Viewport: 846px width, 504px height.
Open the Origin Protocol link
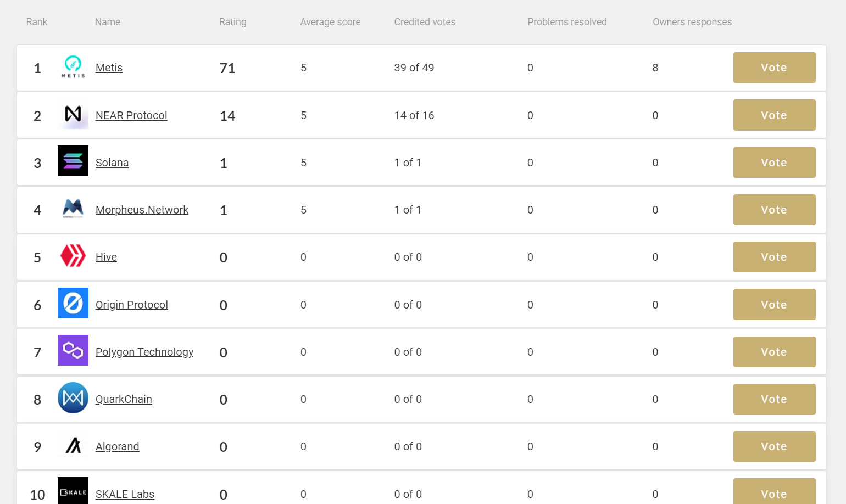pyautogui.click(x=132, y=305)
